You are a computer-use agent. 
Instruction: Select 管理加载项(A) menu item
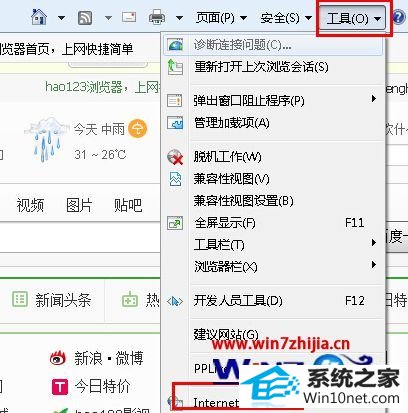click(x=273, y=123)
